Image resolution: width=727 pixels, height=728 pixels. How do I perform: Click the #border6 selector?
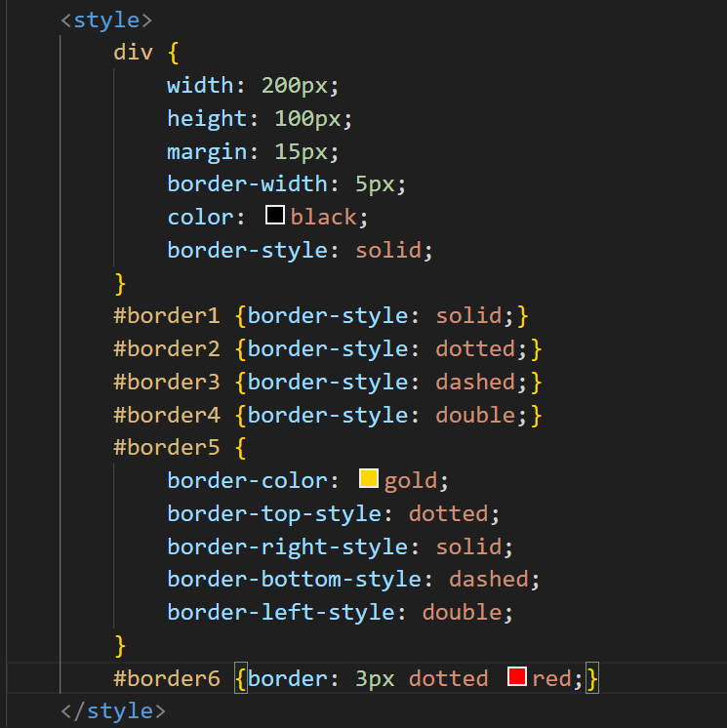coord(167,679)
